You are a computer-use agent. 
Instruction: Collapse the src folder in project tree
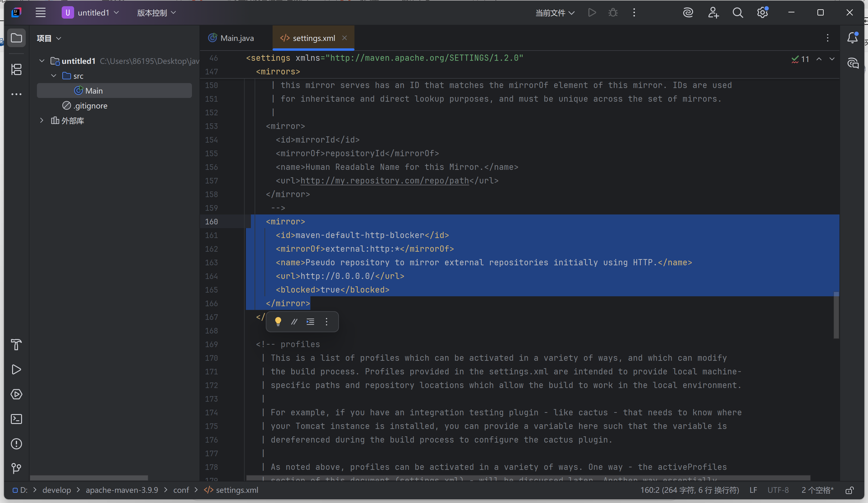[x=54, y=76]
